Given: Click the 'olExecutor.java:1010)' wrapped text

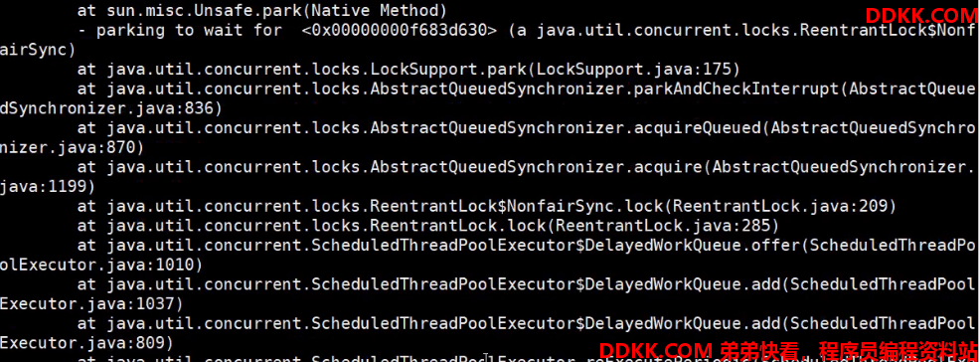Looking at the screenshot, I should coord(101,266).
